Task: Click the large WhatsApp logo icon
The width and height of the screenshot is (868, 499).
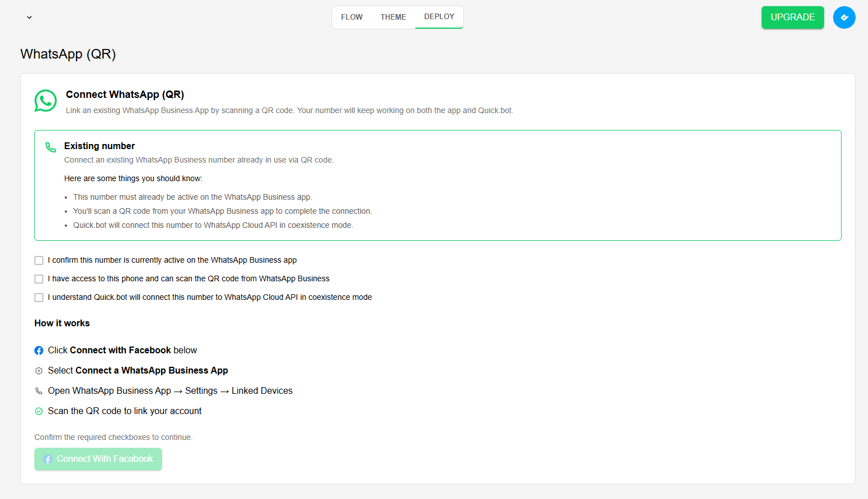Action: point(46,101)
